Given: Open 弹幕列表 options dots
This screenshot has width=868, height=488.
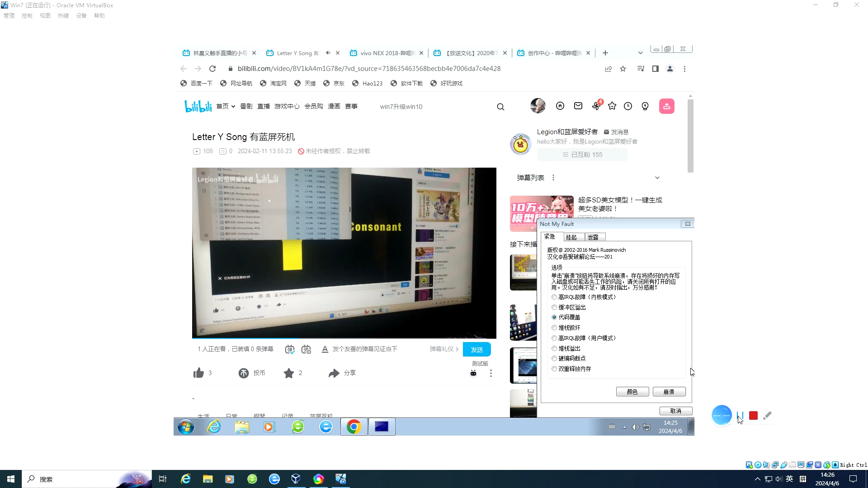Looking at the screenshot, I should pyautogui.click(x=553, y=178).
